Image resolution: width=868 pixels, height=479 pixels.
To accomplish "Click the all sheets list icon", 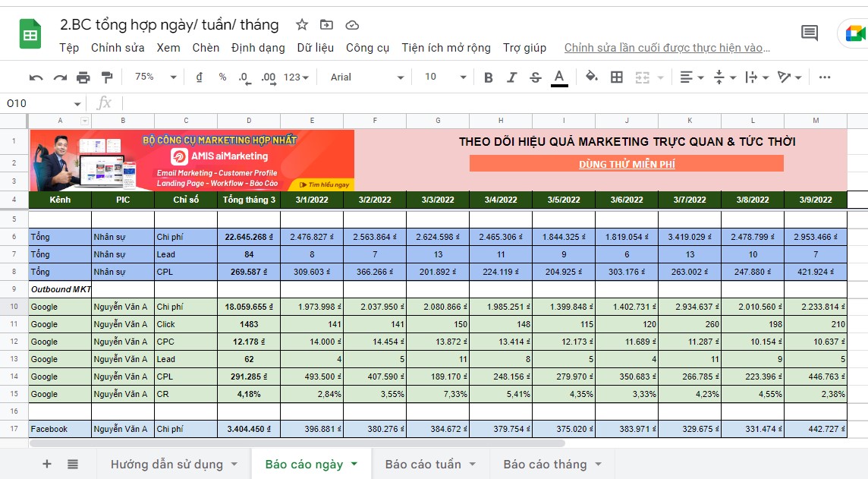I will pos(73,464).
